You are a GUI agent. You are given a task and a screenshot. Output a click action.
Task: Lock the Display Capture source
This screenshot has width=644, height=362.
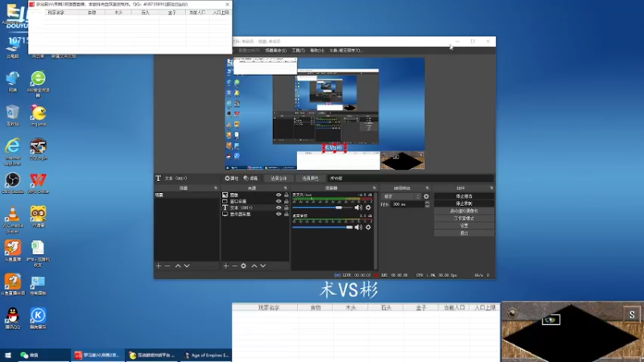coord(287,214)
